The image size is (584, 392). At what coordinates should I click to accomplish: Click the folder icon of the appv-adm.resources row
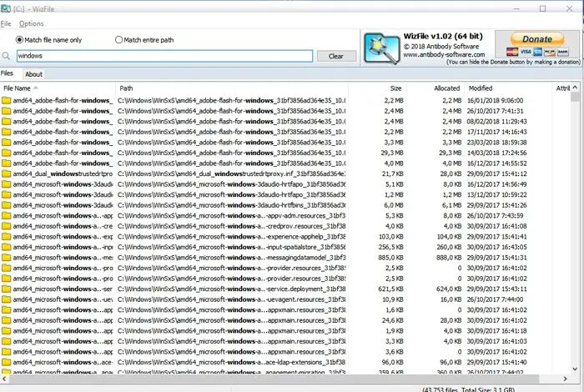[6, 215]
